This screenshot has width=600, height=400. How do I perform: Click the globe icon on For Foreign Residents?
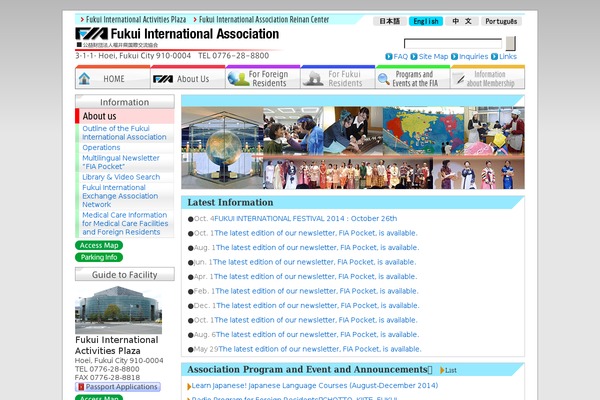(238, 78)
